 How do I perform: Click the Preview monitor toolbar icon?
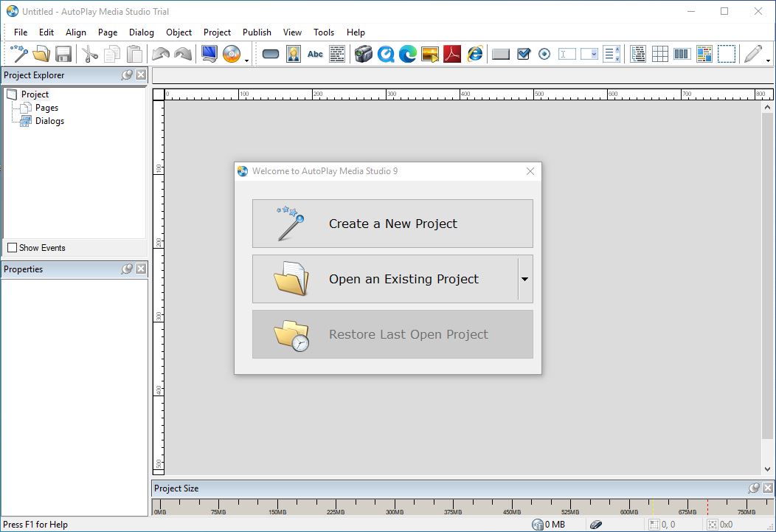click(x=209, y=53)
